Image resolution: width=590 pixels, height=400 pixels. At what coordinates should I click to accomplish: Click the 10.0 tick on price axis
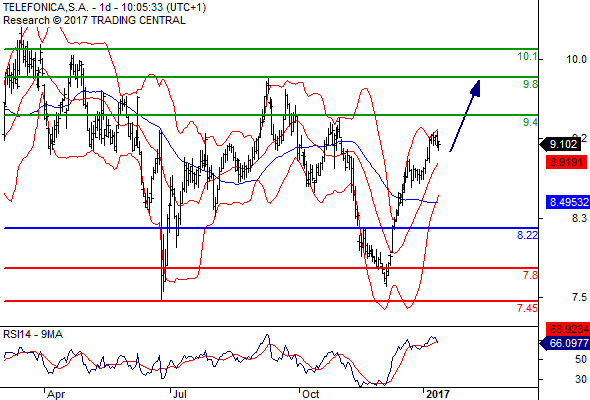576,59
